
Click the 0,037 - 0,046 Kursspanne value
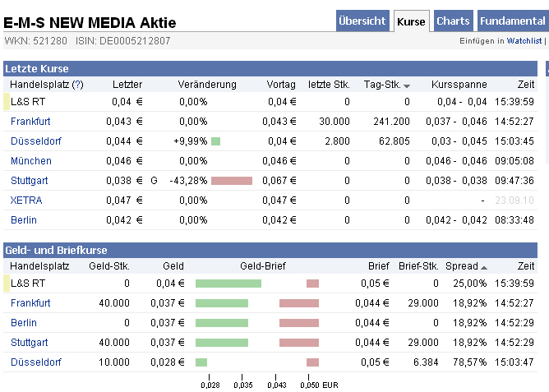tap(456, 122)
